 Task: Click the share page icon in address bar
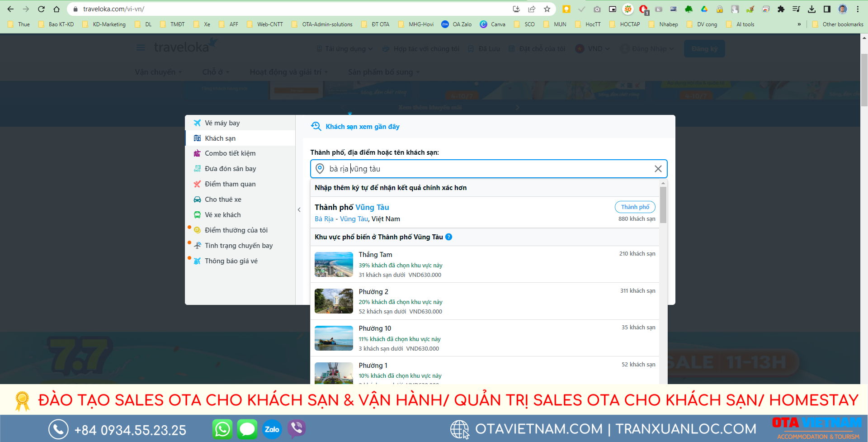click(532, 9)
